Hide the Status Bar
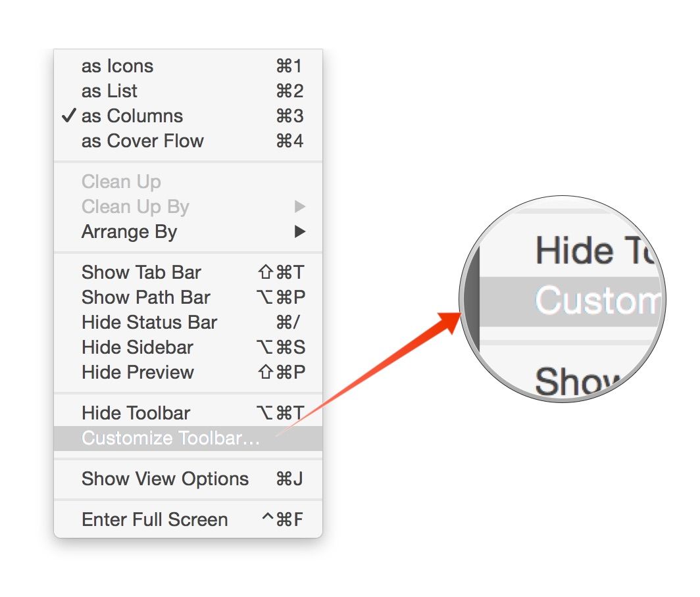 click(149, 322)
